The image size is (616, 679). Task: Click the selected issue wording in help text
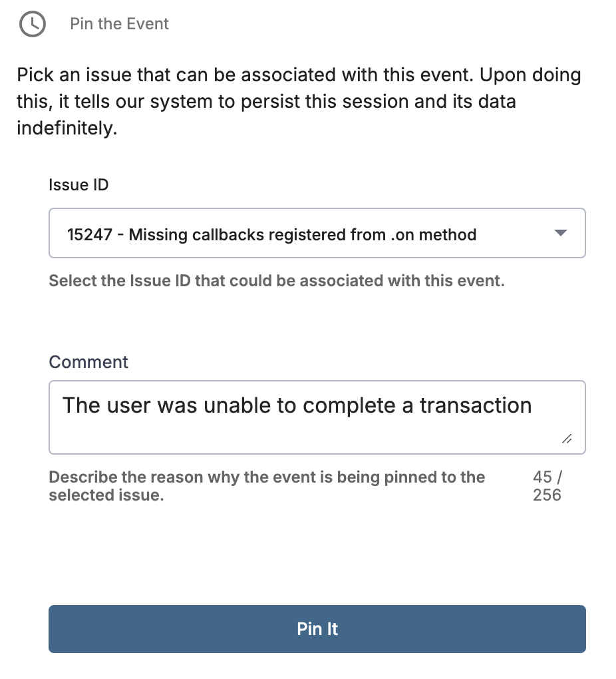coord(106,495)
